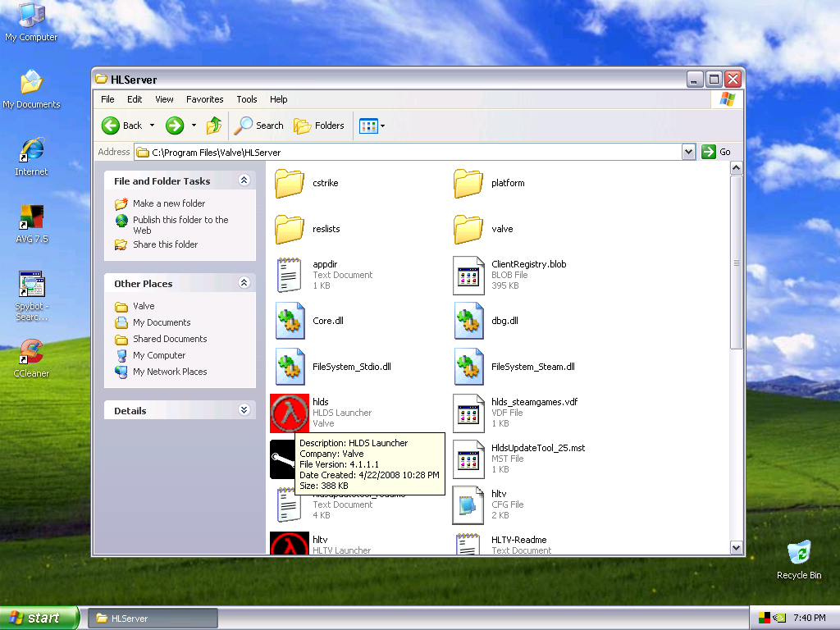Open the Favorites menu
The width and height of the screenshot is (840, 630).
[204, 99]
